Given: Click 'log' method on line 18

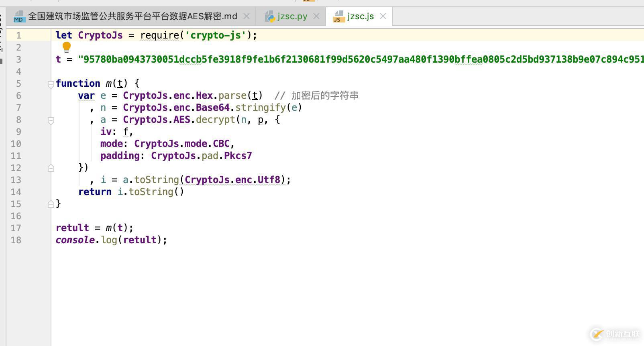Looking at the screenshot, I should 109,240.
